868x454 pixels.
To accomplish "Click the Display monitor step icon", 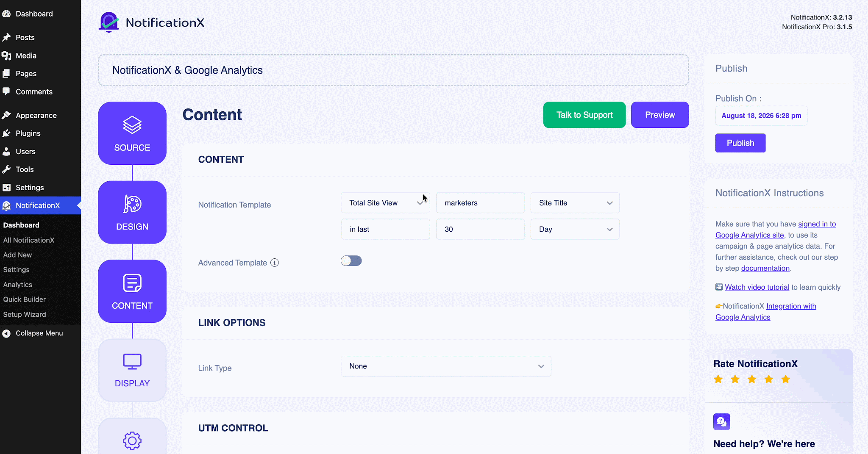I will [132, 362].
